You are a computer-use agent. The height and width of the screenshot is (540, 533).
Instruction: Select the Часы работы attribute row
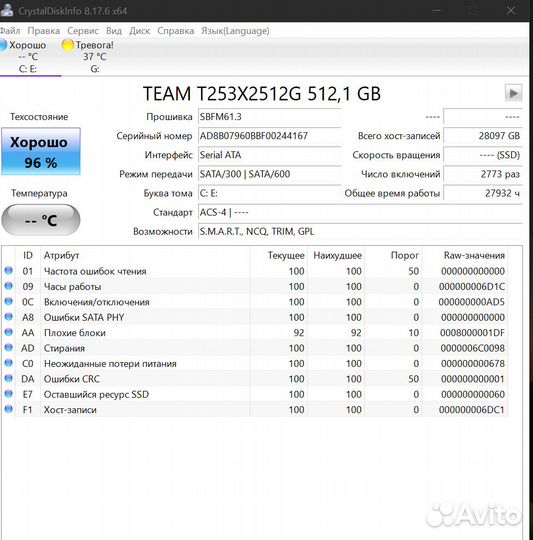[x=256, y=287]
